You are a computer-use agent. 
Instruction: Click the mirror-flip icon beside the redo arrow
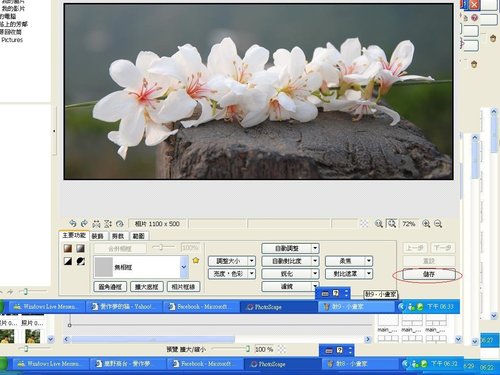pyautogui.click(x=96, y=224)
